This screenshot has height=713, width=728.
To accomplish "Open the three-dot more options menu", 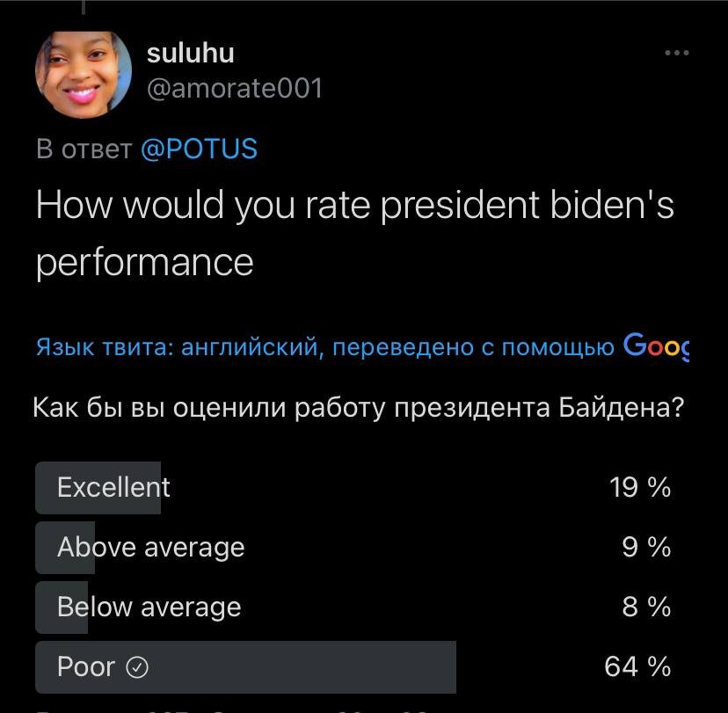I will pyautogui.click(x=676, y=53).
